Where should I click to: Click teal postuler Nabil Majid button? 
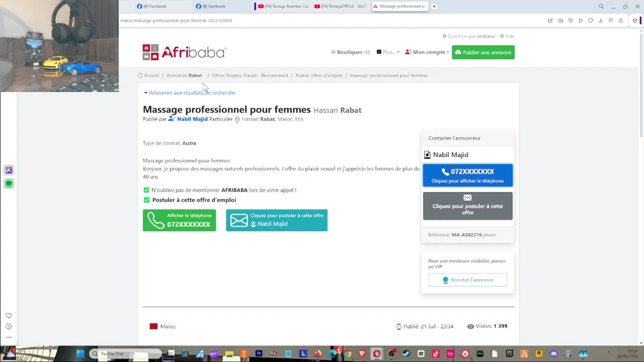[277, 220]
